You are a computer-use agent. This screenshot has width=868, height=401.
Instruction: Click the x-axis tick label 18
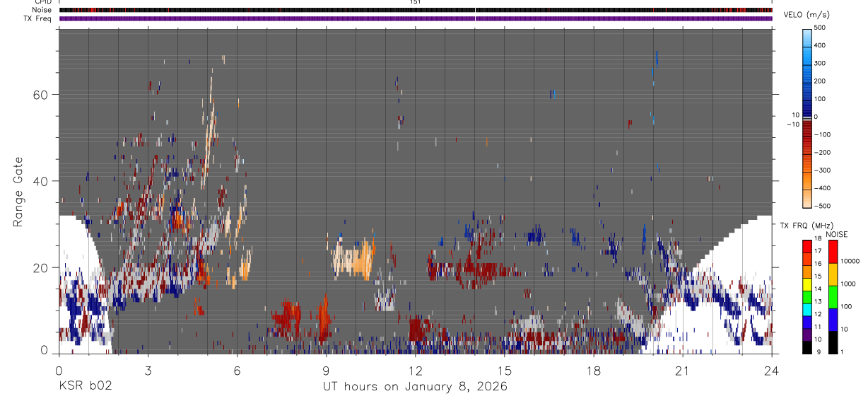pos(594,371)
